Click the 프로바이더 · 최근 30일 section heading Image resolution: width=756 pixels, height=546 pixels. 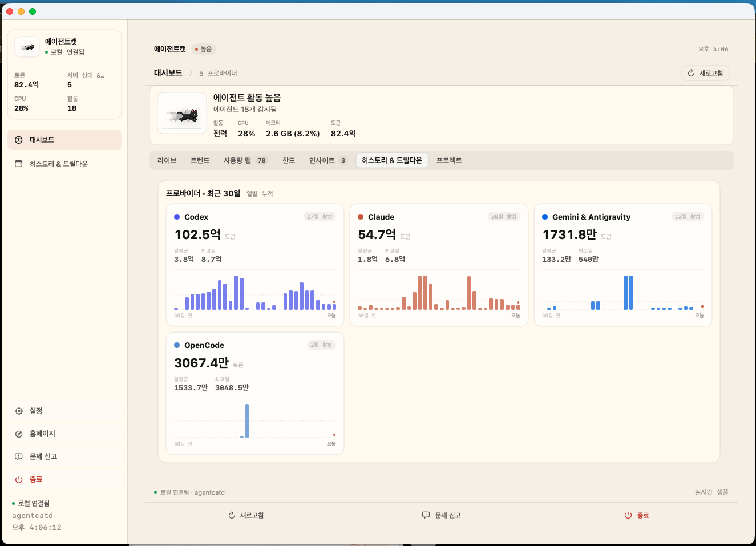203,193
